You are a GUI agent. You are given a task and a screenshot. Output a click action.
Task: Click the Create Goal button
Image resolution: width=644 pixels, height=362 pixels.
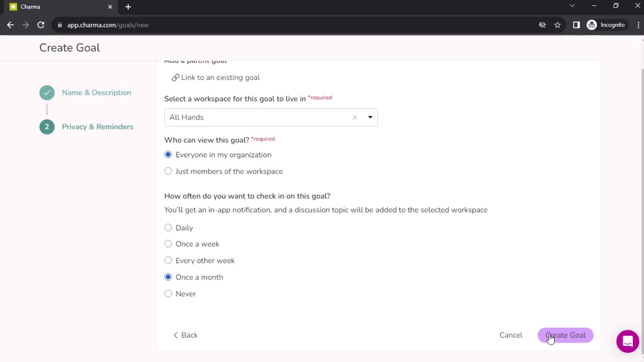(567, 335)
